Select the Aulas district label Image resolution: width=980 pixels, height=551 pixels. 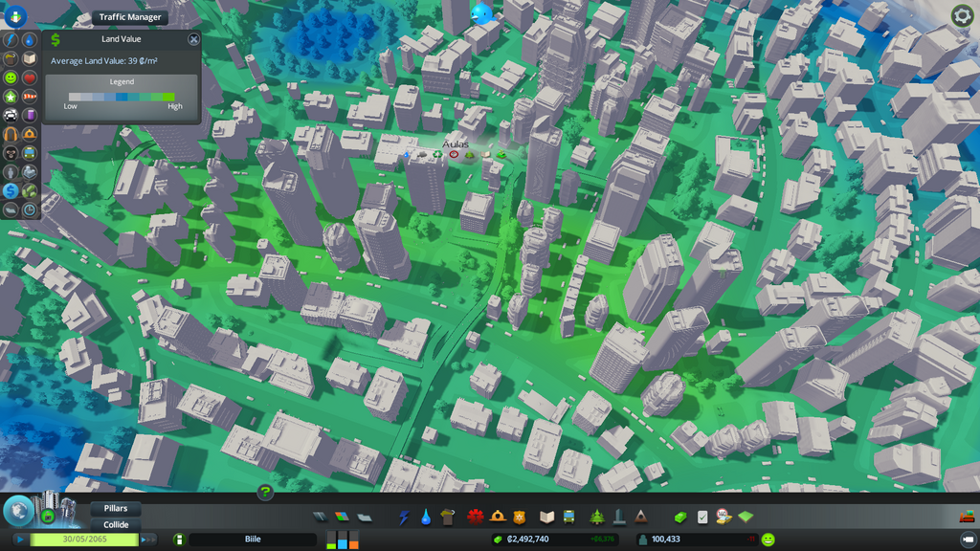455,144
